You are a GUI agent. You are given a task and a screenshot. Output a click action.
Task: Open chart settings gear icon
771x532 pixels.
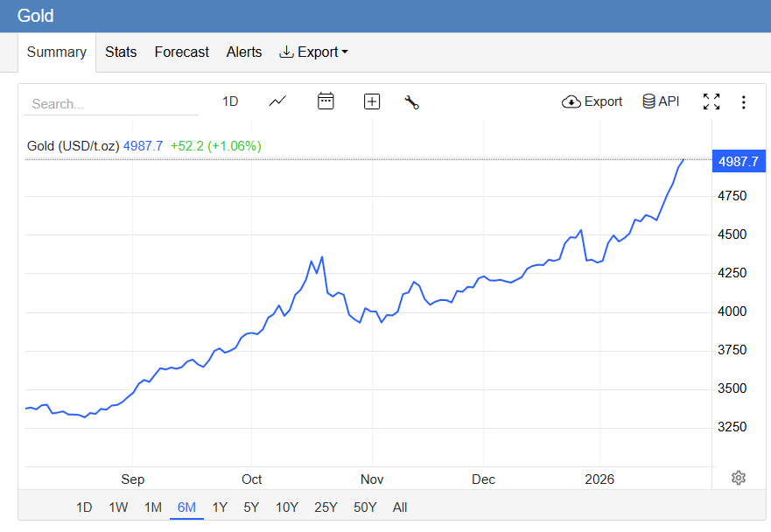click(x=739, y=478)
